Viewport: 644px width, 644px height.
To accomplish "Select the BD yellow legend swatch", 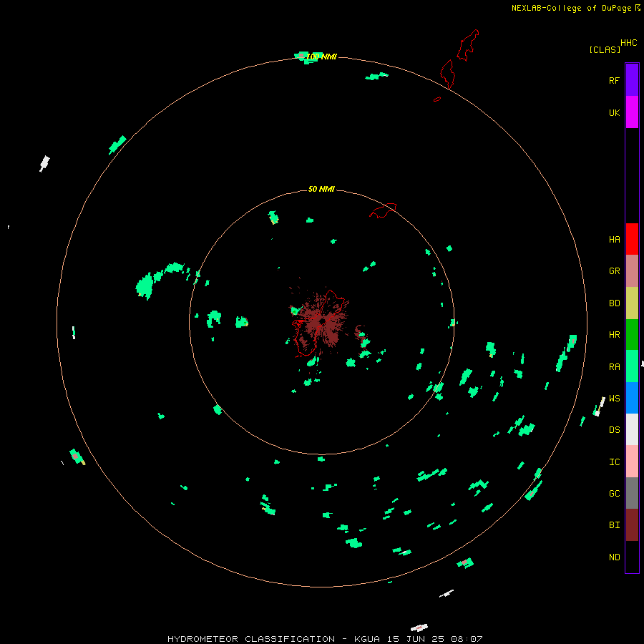I will (x=632, y=303).
